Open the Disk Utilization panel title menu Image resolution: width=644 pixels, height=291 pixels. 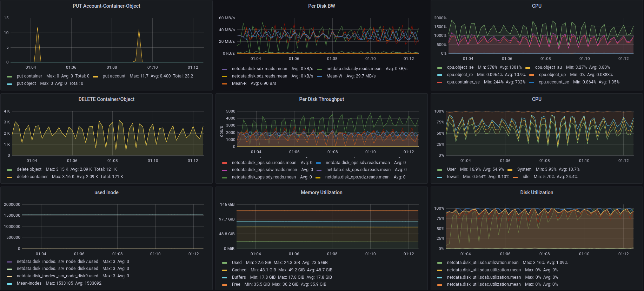coord(536,192)
